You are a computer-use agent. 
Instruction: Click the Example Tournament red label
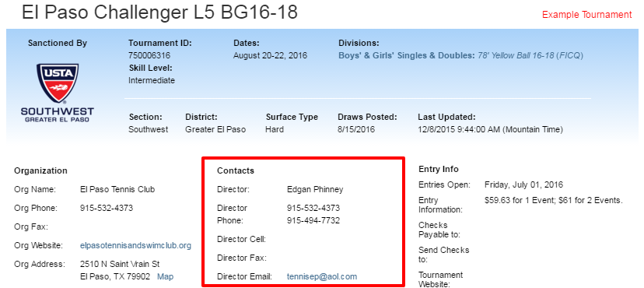[x=587, y=15]
